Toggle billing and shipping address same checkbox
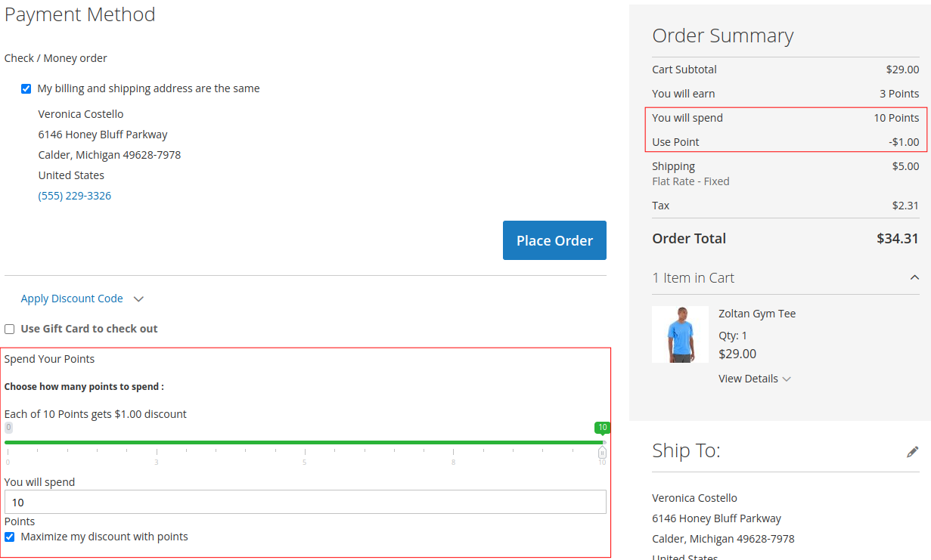Image resolution: width=931 pixels, height=560 pixels. coord(26,89)
